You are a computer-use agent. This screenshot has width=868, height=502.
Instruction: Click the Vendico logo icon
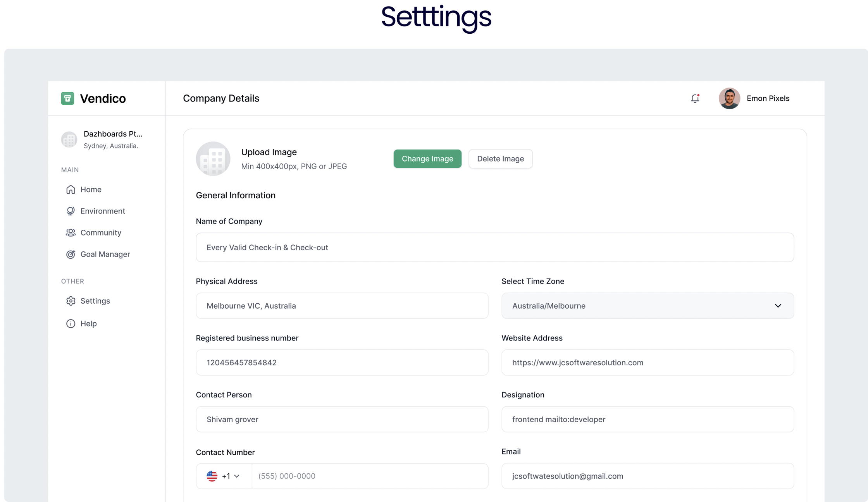click(x=67, y=98)
